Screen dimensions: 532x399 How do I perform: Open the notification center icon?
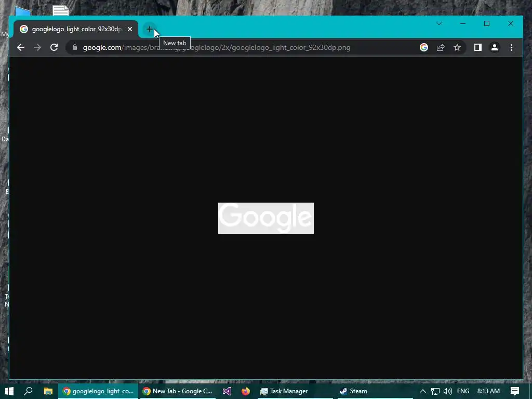point(515,391)
